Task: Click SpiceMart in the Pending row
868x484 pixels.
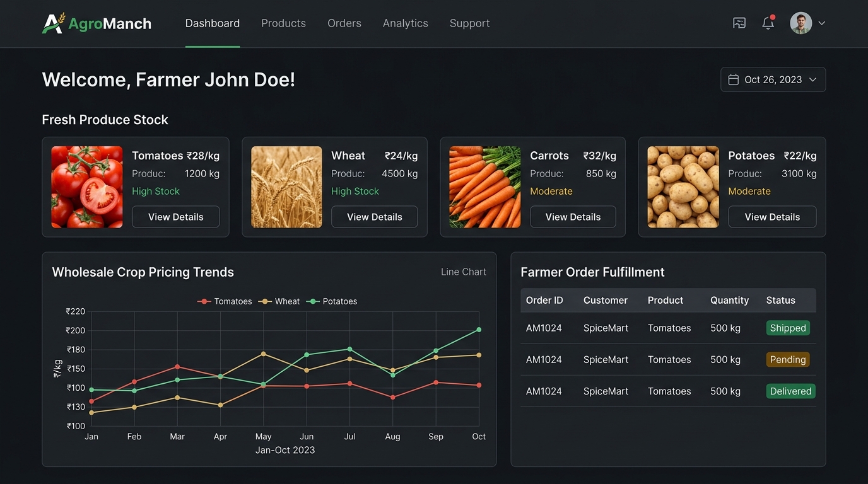Action: click(606, 359)
